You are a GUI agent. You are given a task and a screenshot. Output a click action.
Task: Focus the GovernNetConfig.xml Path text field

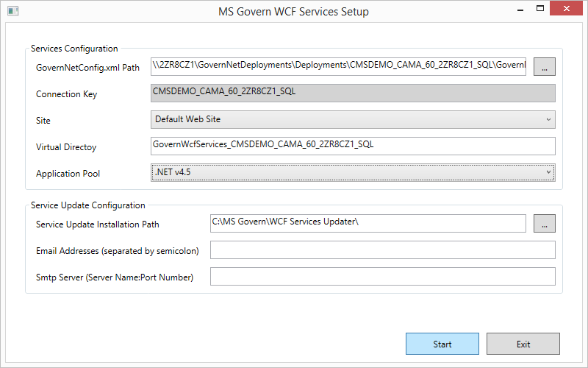pos(338,66)
